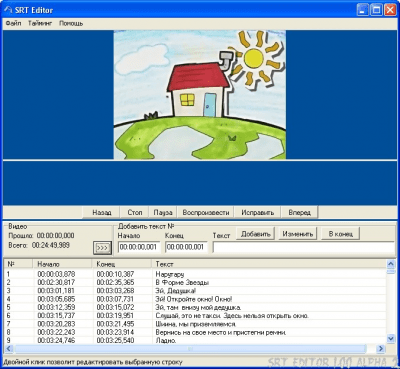The image size is (400, 369).
Task: Pause the video with Пауза
Action: click(x=163, y=212)
